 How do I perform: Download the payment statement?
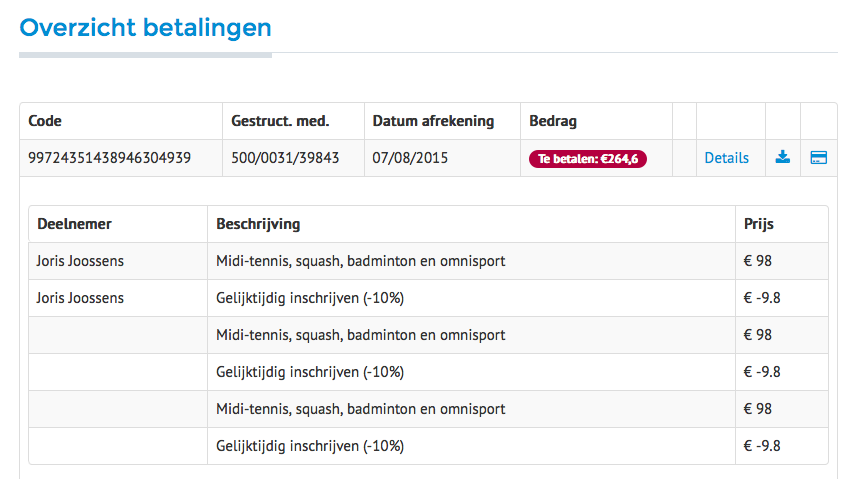click(x=783, y=157)
